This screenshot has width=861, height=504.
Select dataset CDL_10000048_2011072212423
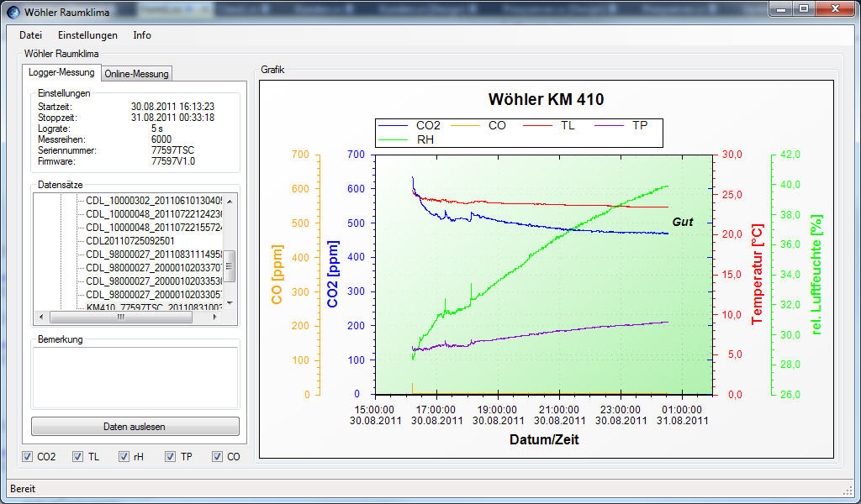tap(154, 214)
